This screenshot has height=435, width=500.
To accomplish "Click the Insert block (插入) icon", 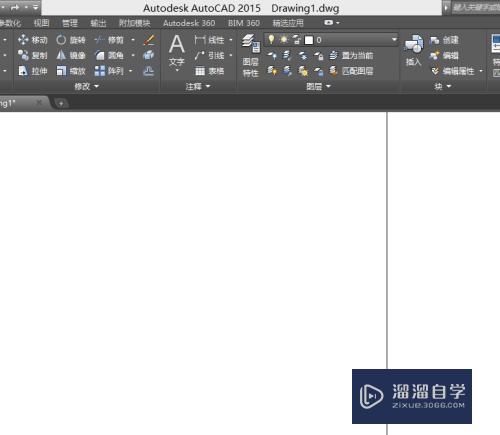I will point(414,50).
